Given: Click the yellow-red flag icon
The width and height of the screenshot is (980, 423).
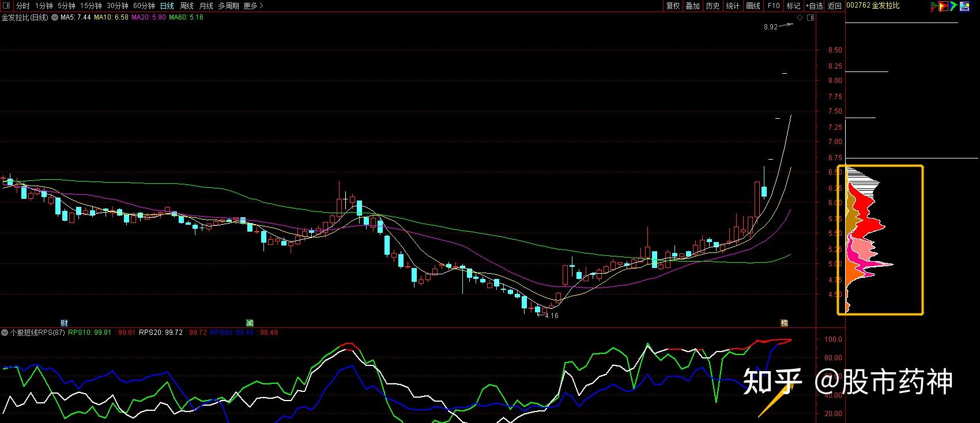Looking at the screenshot, I should click(944, 6).
